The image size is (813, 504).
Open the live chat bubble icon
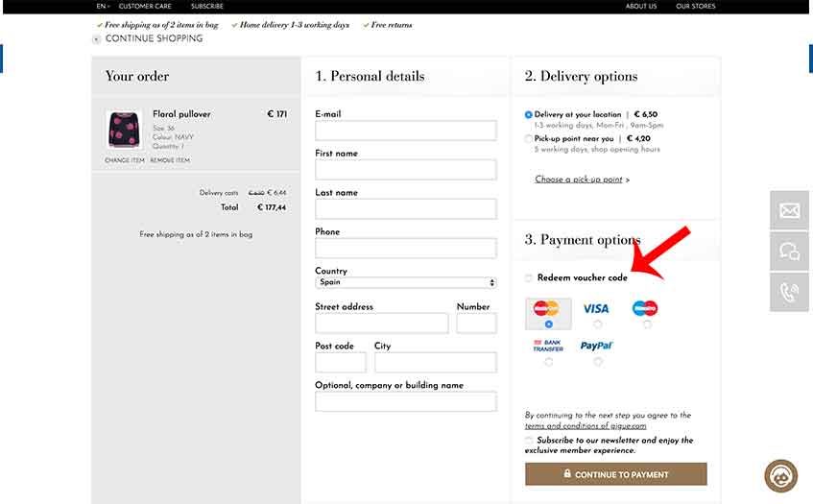(x=790, y=252)
